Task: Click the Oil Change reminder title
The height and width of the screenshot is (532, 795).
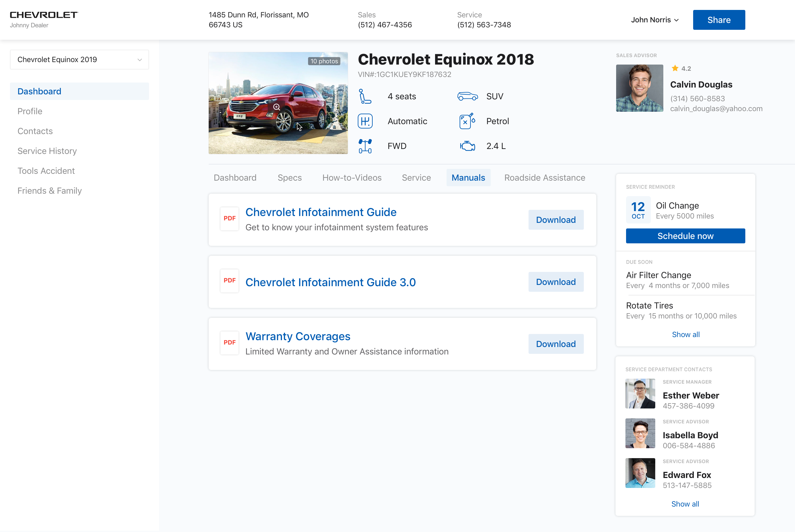Action: [x=677, y=205]
